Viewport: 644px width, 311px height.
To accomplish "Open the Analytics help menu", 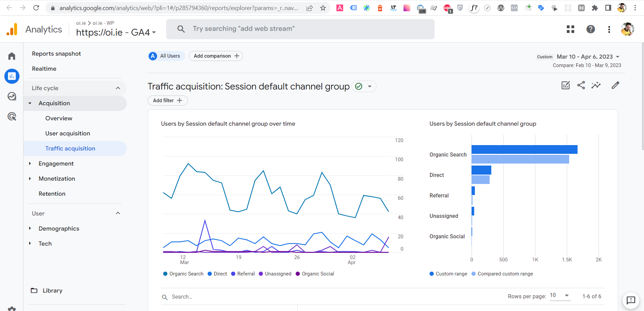I will (x=591, y=29).
